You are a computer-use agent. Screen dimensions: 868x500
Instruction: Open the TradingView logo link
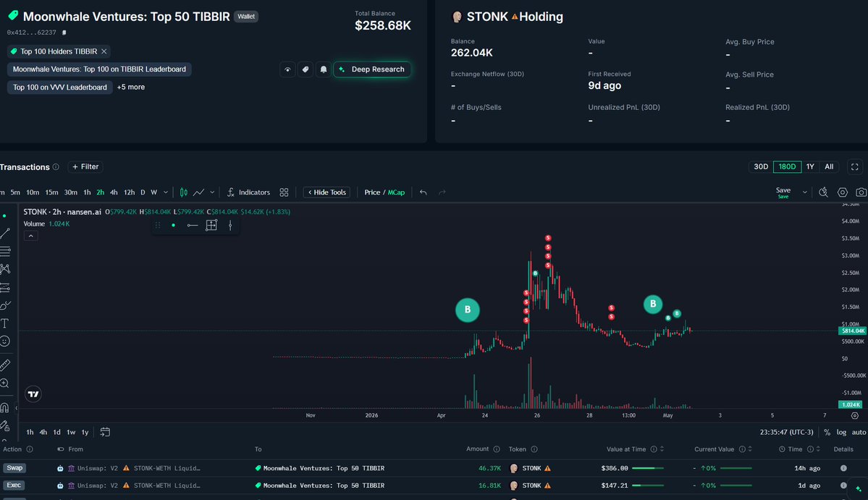pos(33,394)
